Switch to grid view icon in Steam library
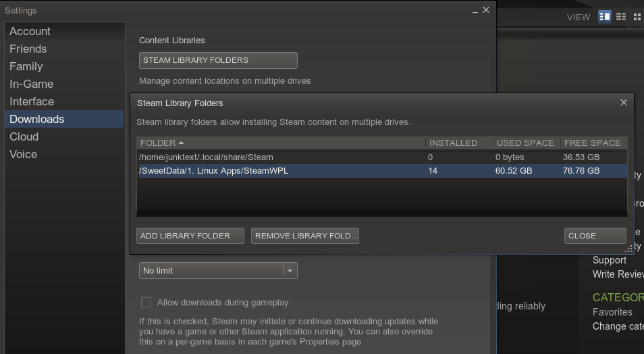The width and height of the screenshot is (644, 354). pos(637,17)
